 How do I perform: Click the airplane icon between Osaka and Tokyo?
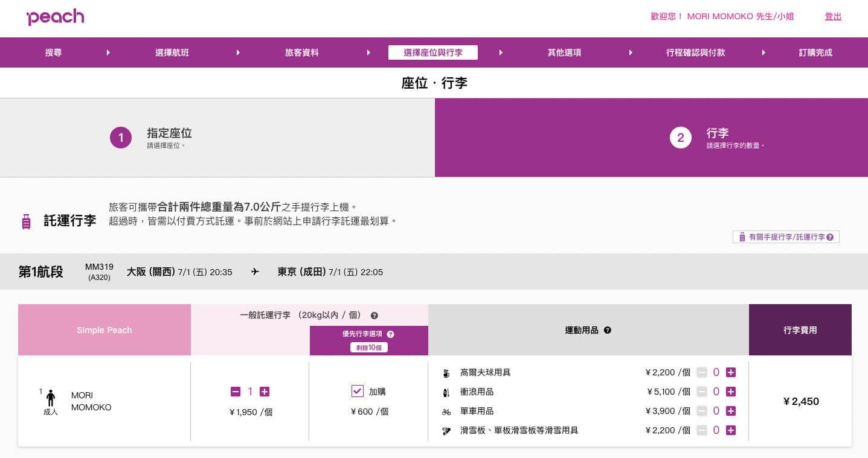[x=255, y=272]
